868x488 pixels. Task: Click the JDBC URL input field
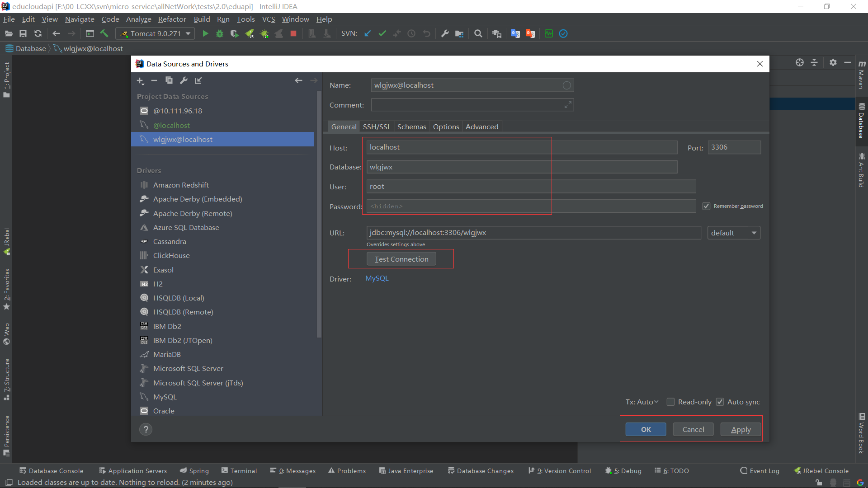point(533,233)
